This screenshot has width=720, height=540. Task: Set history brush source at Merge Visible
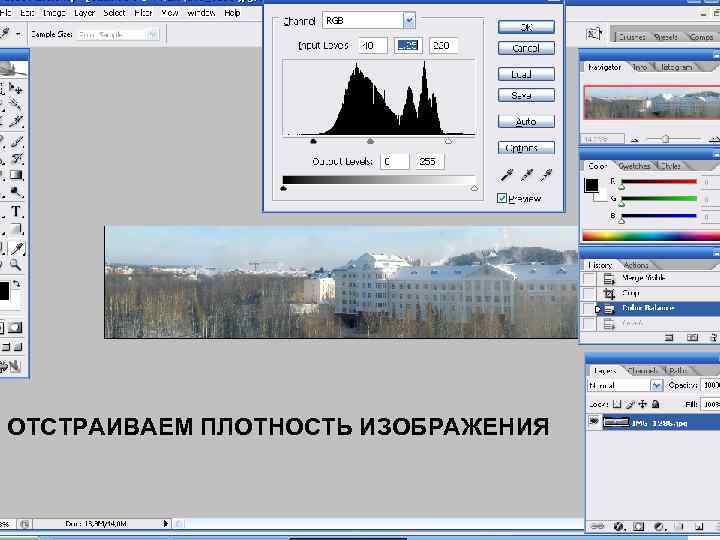pyautogui.click(x=589, y=278)
